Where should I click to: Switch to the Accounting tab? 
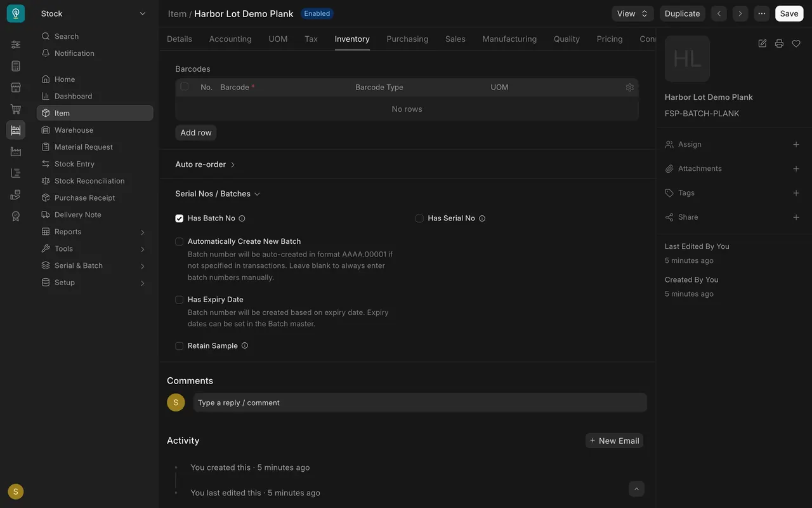230,39
